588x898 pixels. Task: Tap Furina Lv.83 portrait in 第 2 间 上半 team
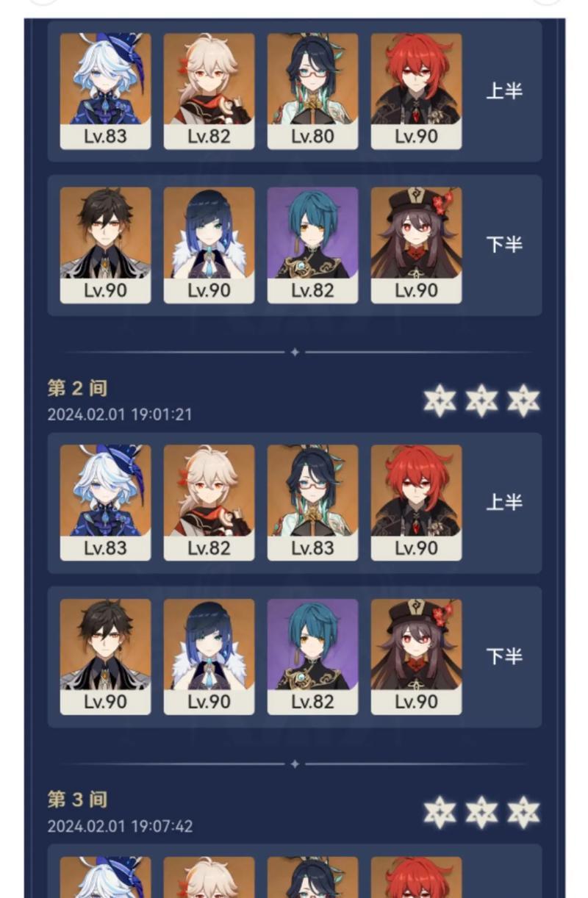105,503
